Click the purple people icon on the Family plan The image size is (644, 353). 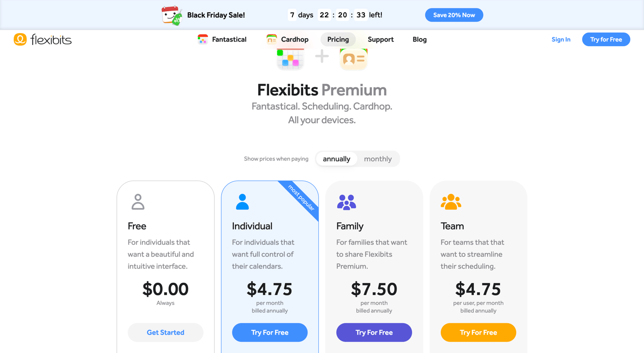pyautogui.click(x=347, y=202)
